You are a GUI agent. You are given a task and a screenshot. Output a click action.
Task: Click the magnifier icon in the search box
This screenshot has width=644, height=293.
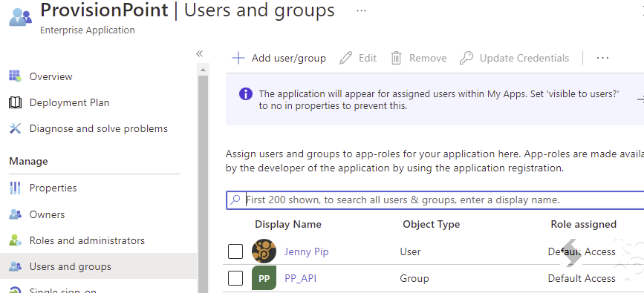(x=235, y=200)
